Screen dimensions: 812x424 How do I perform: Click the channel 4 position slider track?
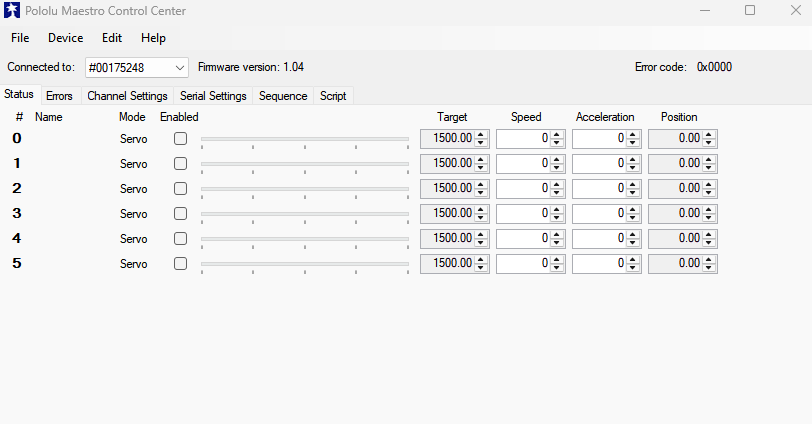(305, 239)
